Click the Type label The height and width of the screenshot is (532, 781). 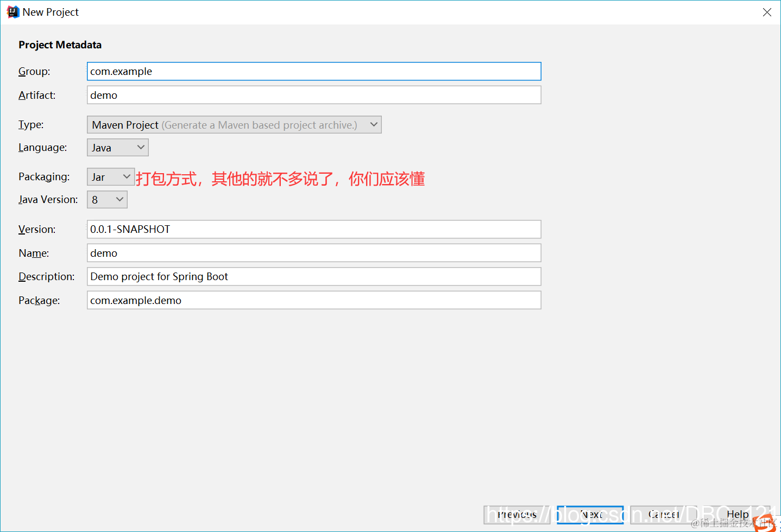(x=31, y=125)
